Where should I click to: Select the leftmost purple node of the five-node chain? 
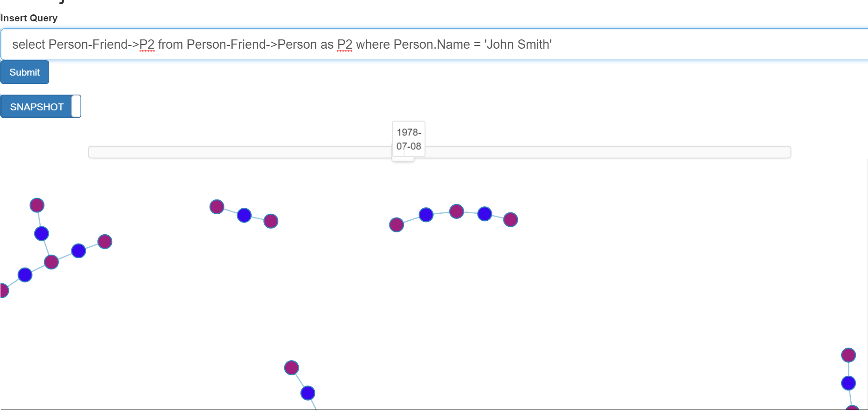tap(396, 225)
